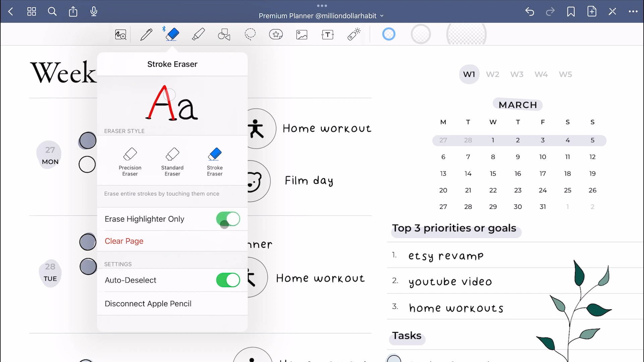
Task: Switch to the W4 week tab
Action: pyautogui.click(x=541, y=74)
